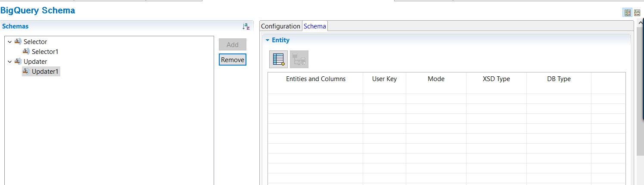Image resolution: width=644 pixels, height=185 pixels.
Task: Click the disabled add child entity icon
Action: (x=299, y=60)
